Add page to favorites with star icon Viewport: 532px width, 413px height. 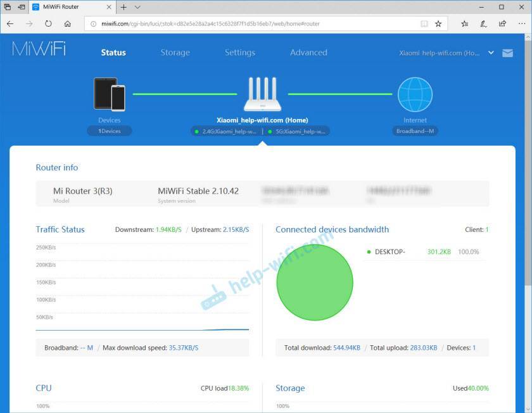tap(438, 23)
